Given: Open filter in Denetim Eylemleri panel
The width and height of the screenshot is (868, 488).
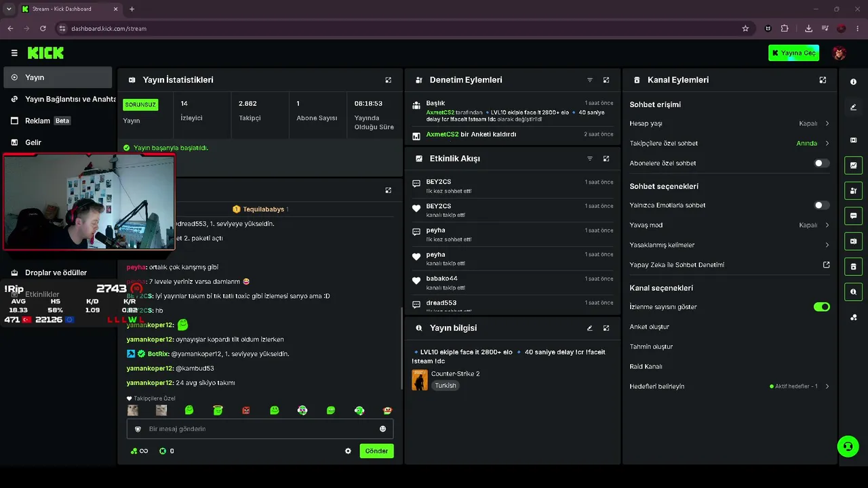Looking at the screenshot, I should (589, 80).
